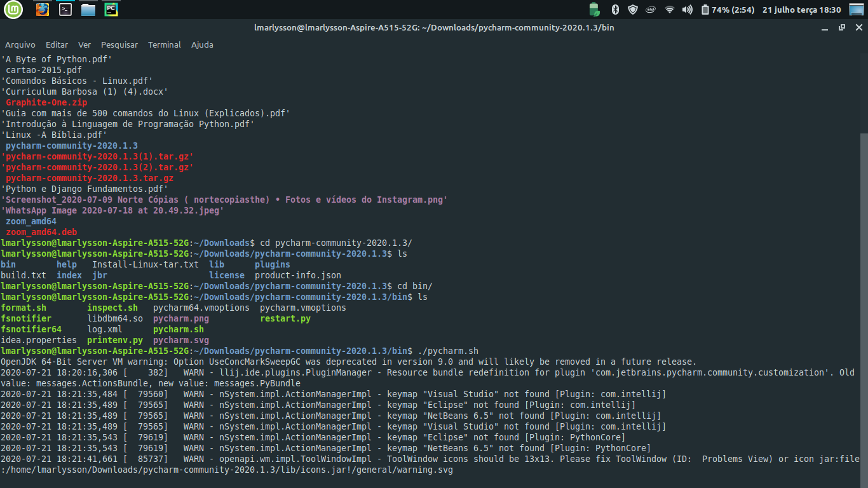The height and width of the screenshot is (488, 868).
Task: Click the build.txt file name
Action: 24,275
